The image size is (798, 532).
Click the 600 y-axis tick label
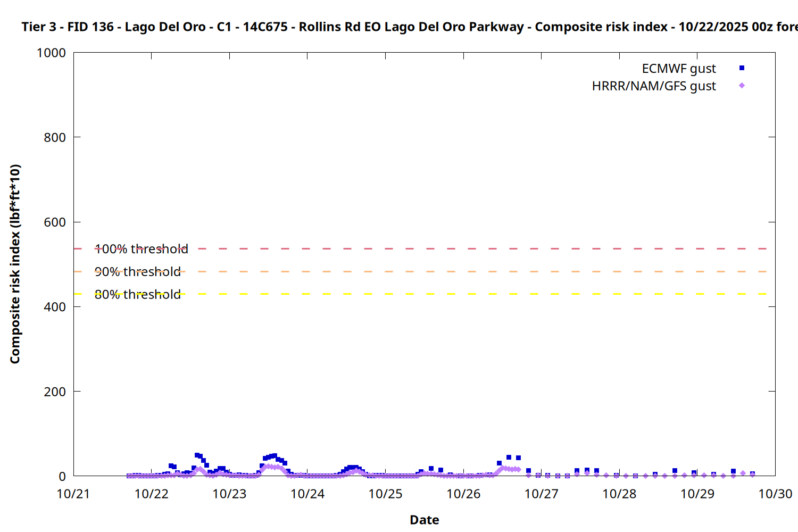(x=55, y=222)
